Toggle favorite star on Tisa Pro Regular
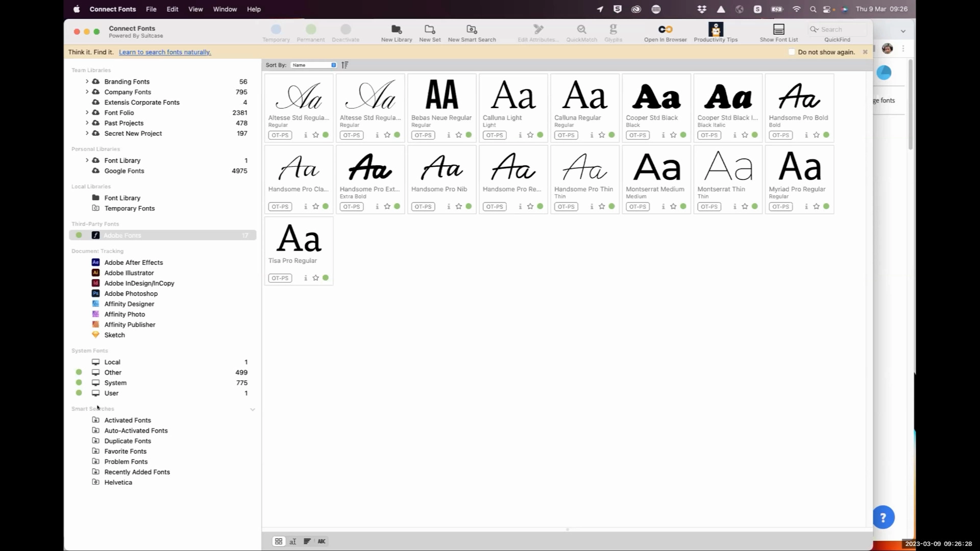The image size is (980, 551). click(x=315, y=278)
